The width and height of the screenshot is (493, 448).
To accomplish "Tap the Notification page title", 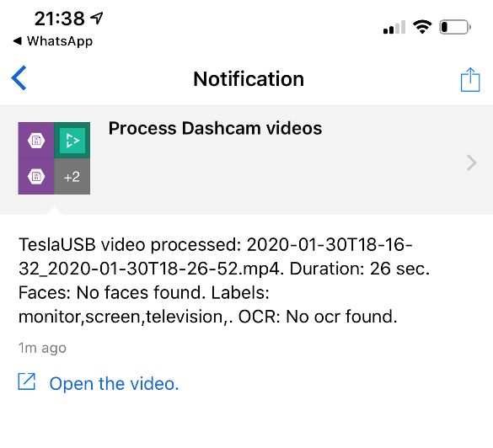I will point(249,78).
